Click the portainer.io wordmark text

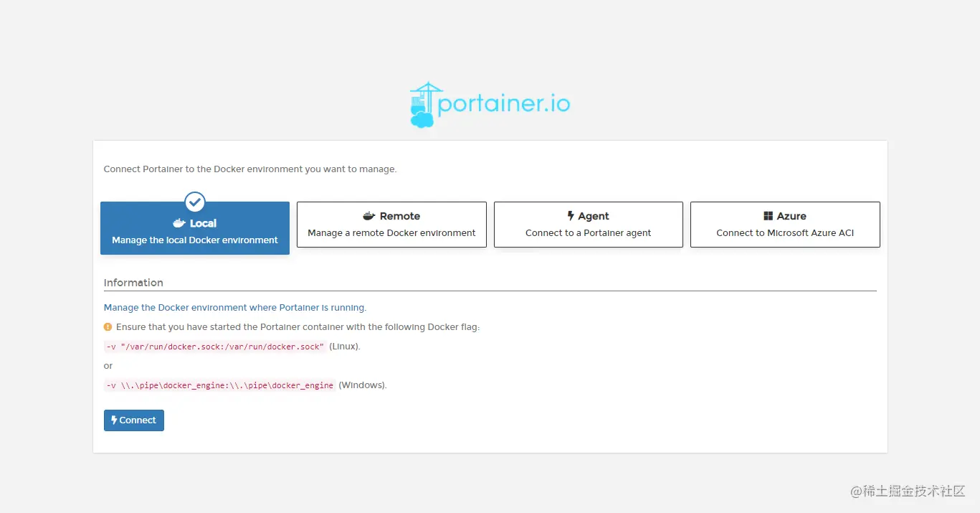[x=504, y=104]
